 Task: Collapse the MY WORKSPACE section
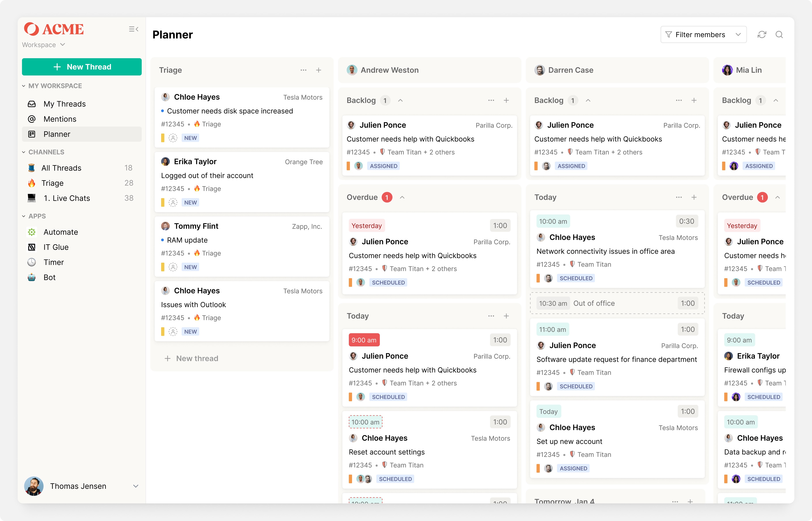tap(24, 86)
